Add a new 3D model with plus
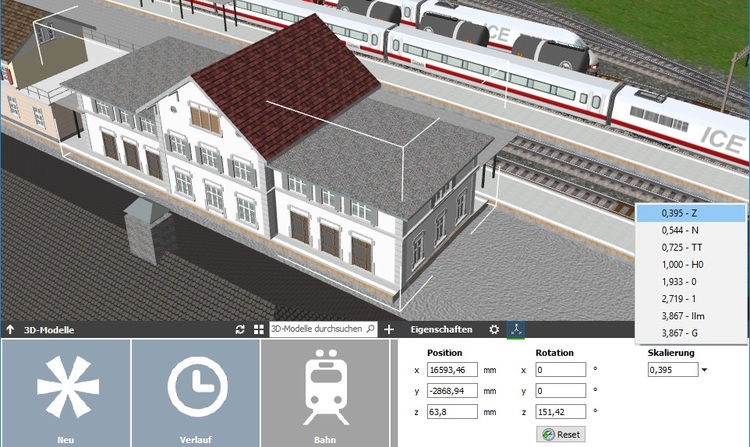The height and width of the screenshot is (447, 750). 389,329
